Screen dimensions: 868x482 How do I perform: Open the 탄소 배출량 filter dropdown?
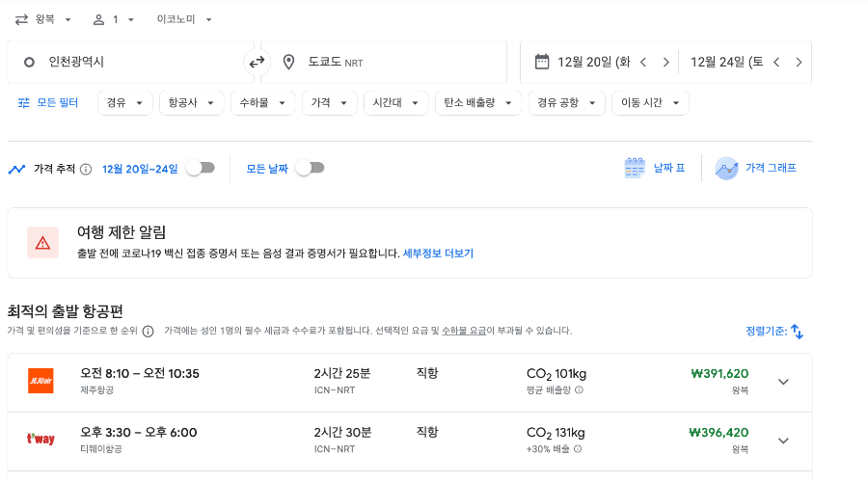pyautogui.click(x=478, y=103)
